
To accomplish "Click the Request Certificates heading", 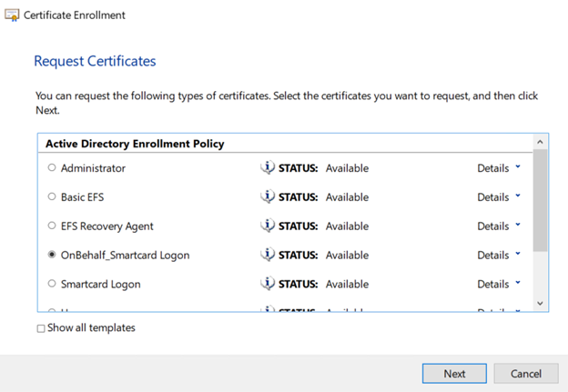I will pos(95,61).
